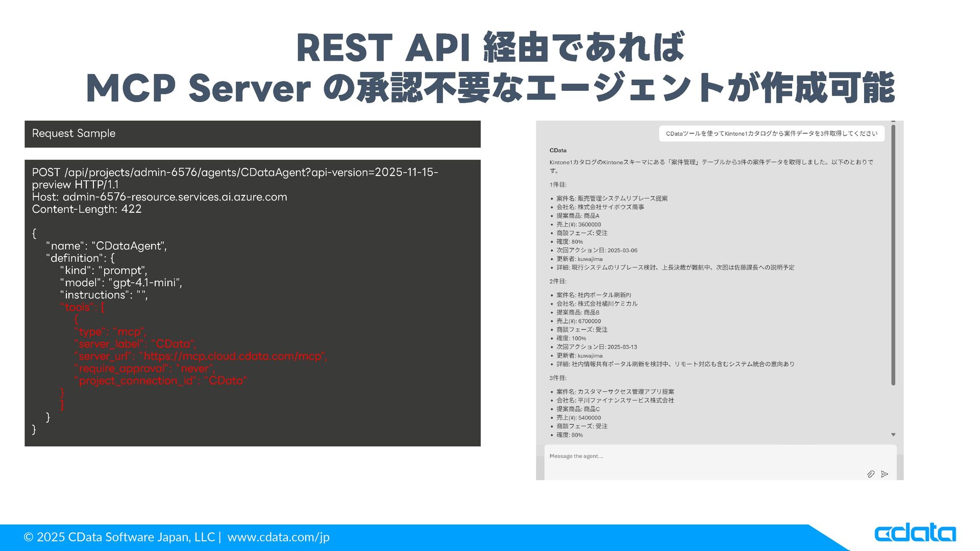
Task: Click the "require_approval": "never" line
Action: coord(144,368)
